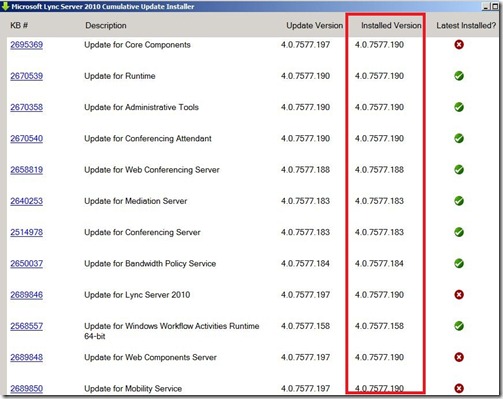This screenshot has width=503, height=399.
Task: Click green check for Mediation Server
Action: point(459,201)
